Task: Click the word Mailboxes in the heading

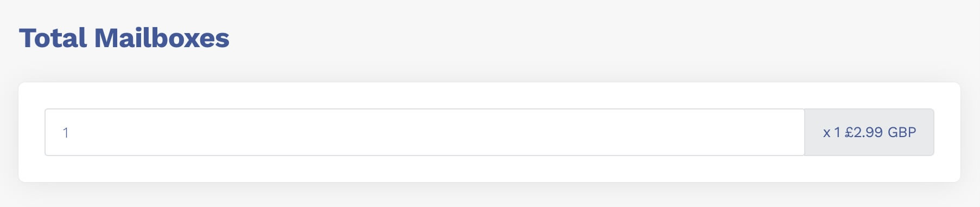Action: point(162,38)
